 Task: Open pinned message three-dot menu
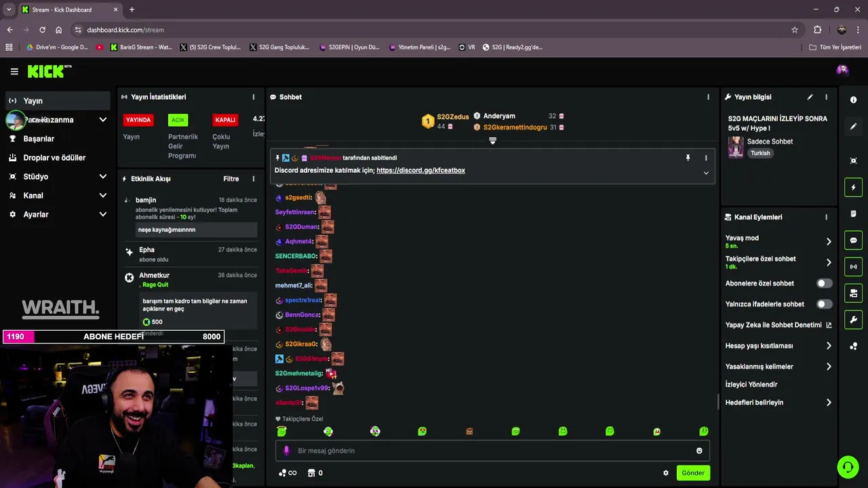point(706,158)
